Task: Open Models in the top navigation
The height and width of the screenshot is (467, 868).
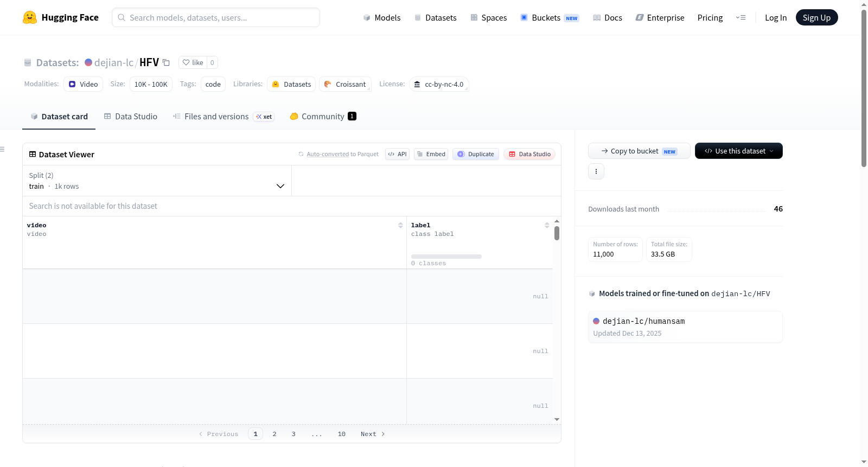Action: (382, 17)
